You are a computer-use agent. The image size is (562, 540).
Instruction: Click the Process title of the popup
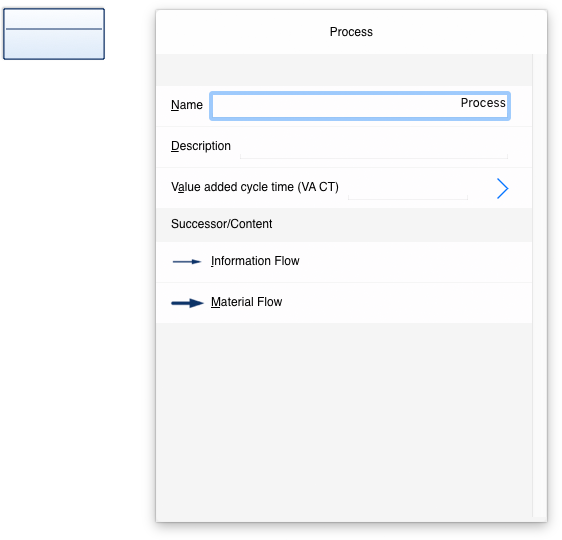351,32
